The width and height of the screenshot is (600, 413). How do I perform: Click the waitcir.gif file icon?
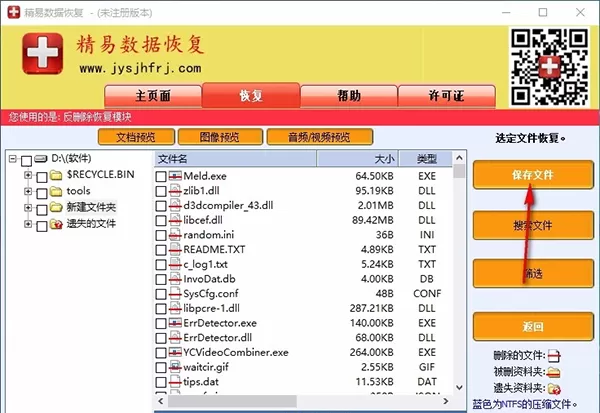pyautogui.click(x=175, y=367)
